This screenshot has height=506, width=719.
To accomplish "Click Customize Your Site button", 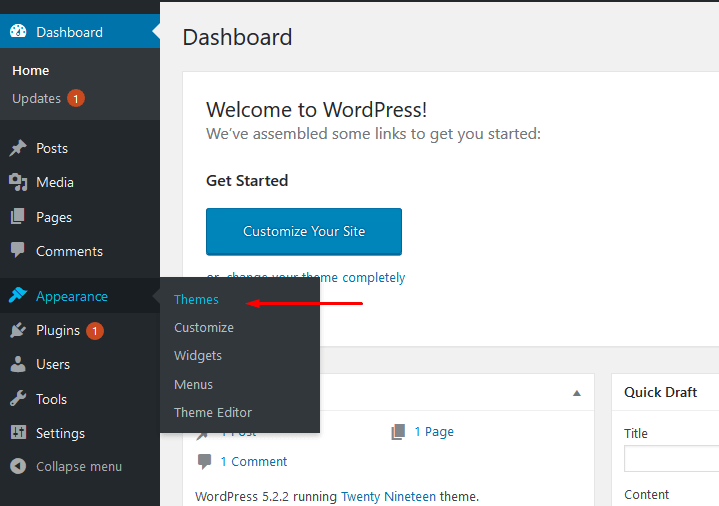I will point(304,231).
